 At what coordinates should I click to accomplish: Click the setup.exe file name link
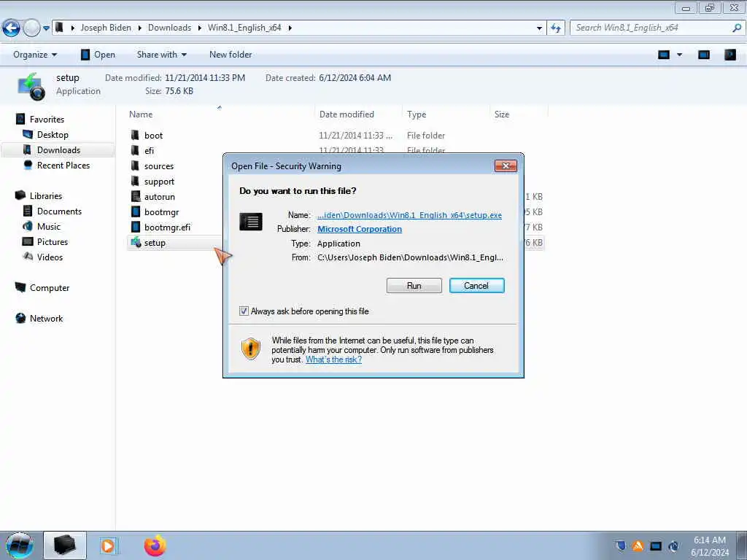410,215
